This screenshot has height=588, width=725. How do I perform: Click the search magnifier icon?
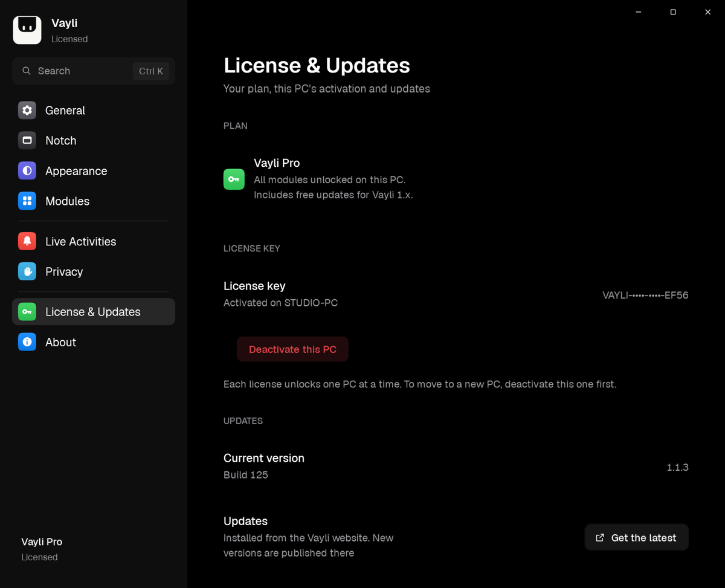[27, 71]
